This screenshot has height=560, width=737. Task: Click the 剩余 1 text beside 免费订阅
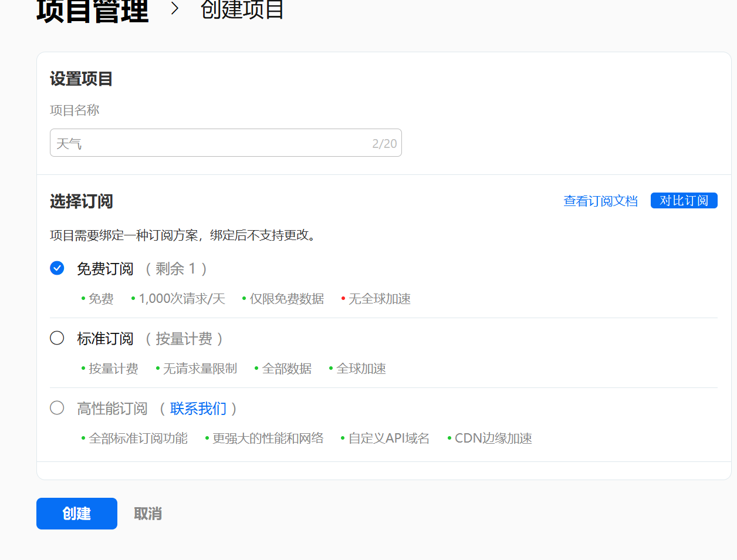[x=175, y=268]
